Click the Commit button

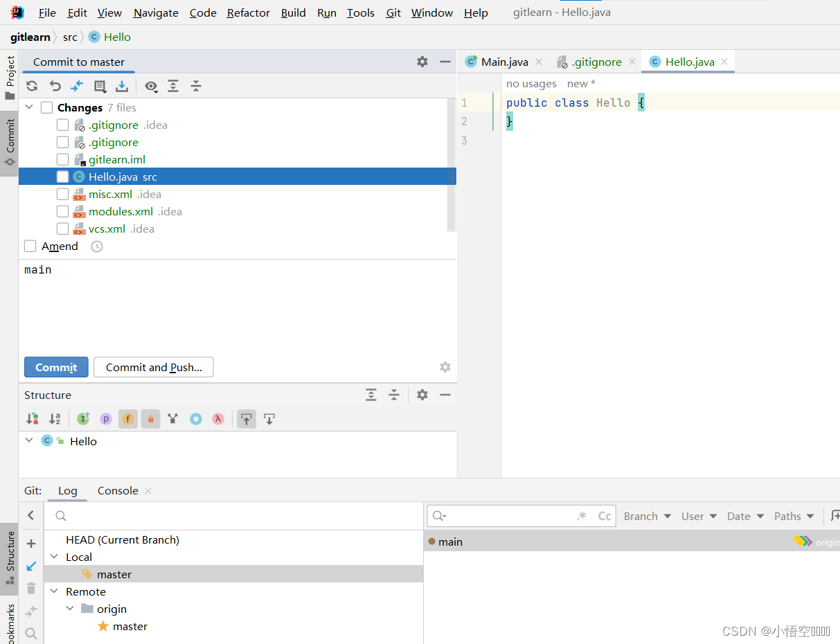click(56, 367)
